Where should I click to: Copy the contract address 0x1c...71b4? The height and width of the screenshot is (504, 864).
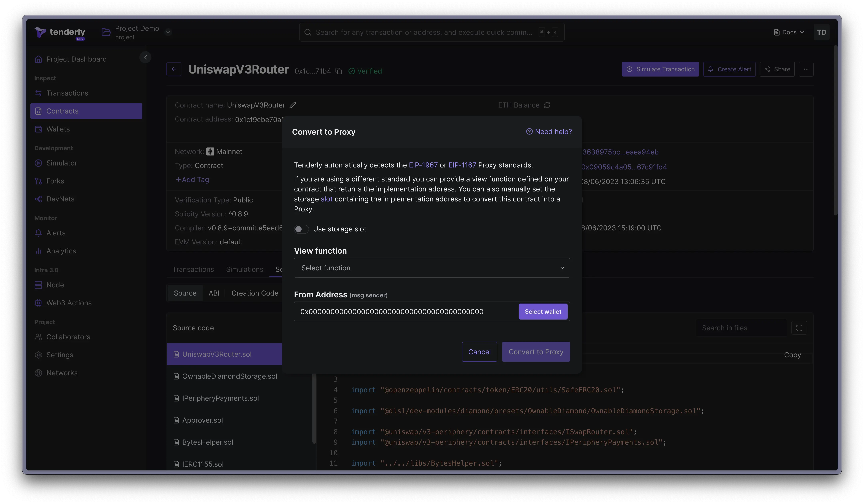pos(339,71)
